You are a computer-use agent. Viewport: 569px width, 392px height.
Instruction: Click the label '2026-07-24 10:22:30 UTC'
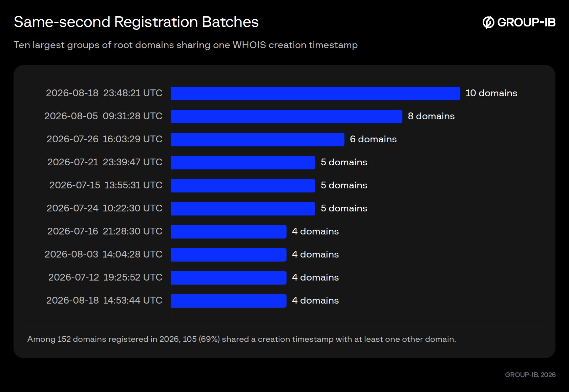point(105,208)
